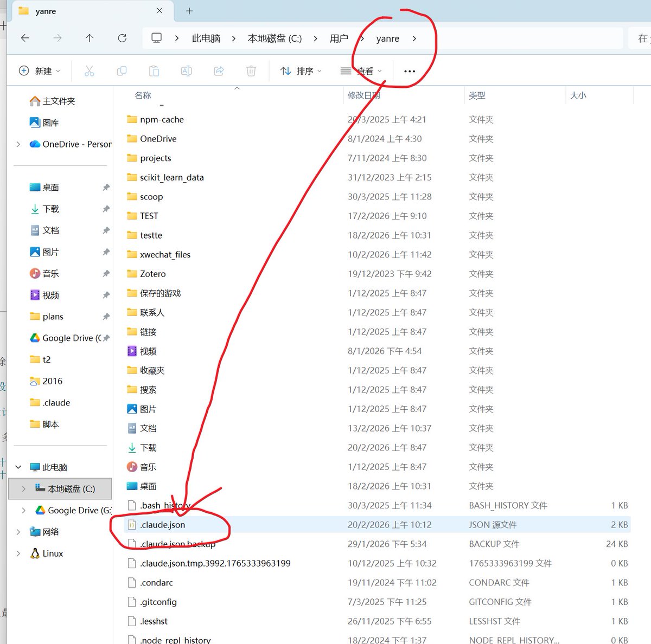Click the Paste toolbar icon
The image size is (651, 644).
coord(154,71)
